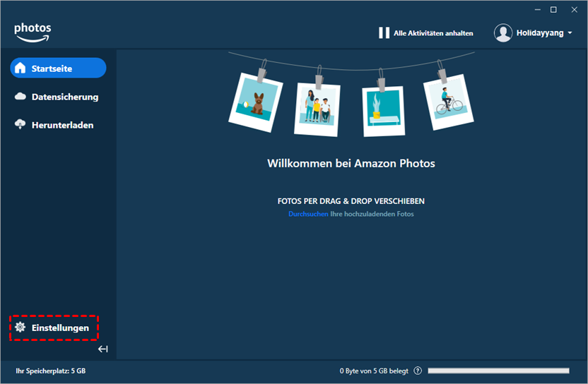Maximize the Amazon Photos window
This screenshot has width=588, height=384.
[x=553, y=10]
